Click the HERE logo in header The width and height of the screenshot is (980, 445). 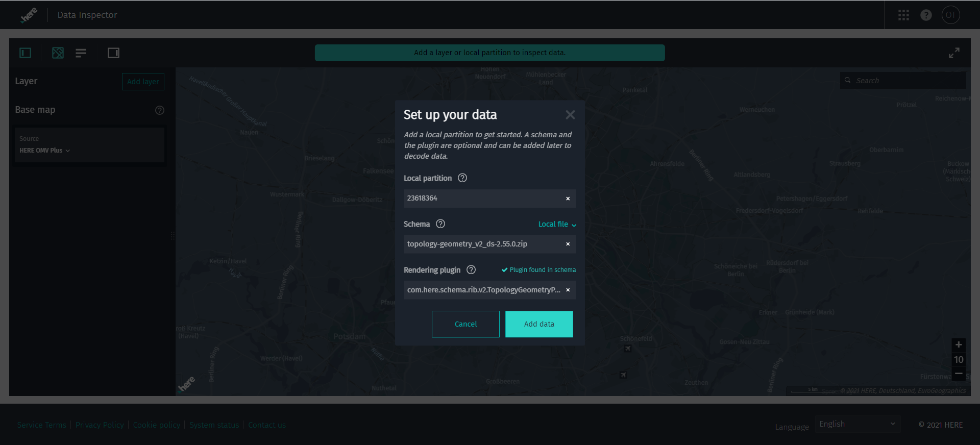[29, 15]
